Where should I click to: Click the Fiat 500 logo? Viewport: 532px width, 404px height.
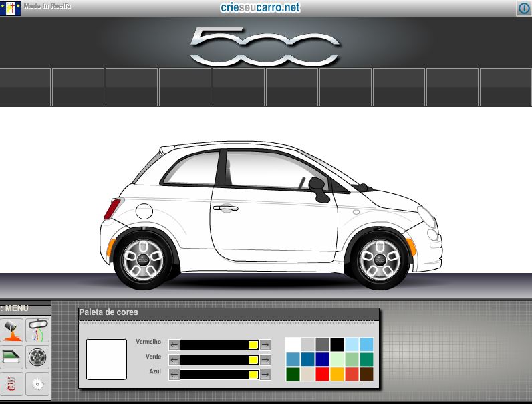tap(265, 46)
